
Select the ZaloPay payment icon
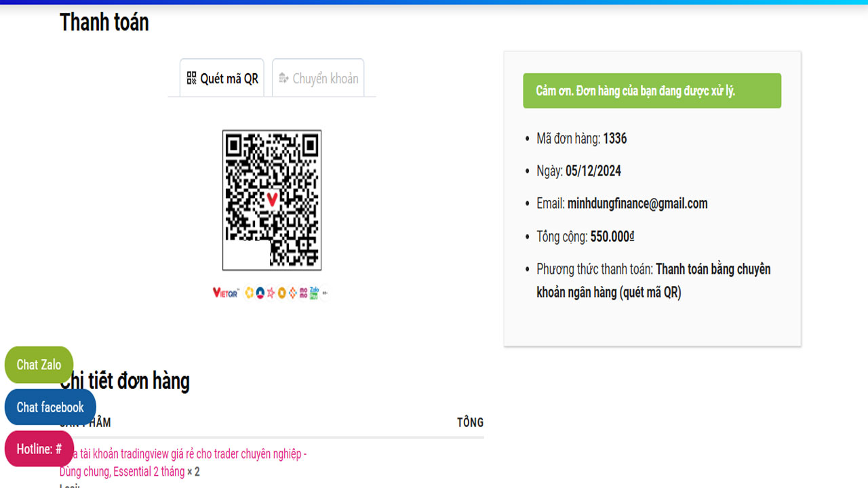click(x=313, y=293)
